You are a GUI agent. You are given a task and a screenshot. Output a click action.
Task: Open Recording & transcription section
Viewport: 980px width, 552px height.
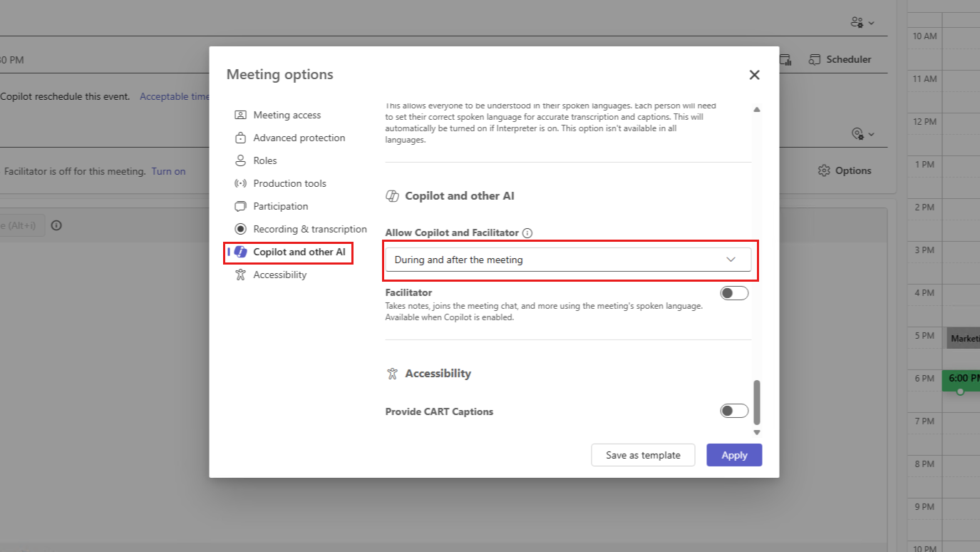pyautogui.click(x=310, y=229)
